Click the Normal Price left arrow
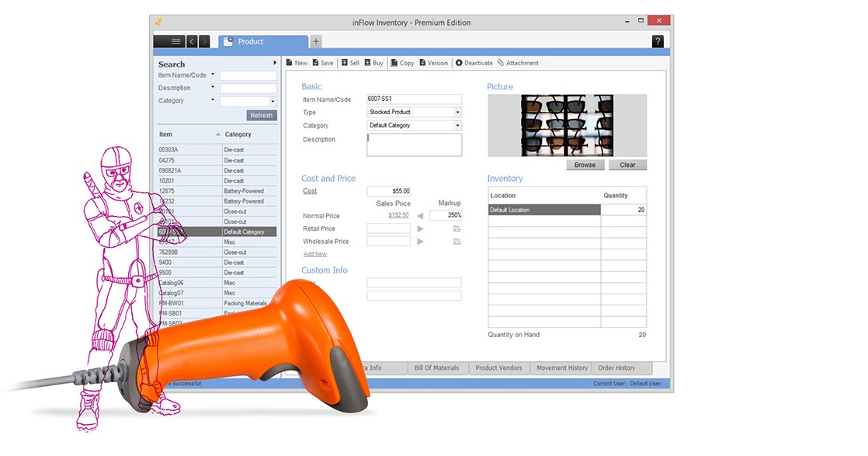The height and width of the screenshot is (456, 868). point(420,215)
